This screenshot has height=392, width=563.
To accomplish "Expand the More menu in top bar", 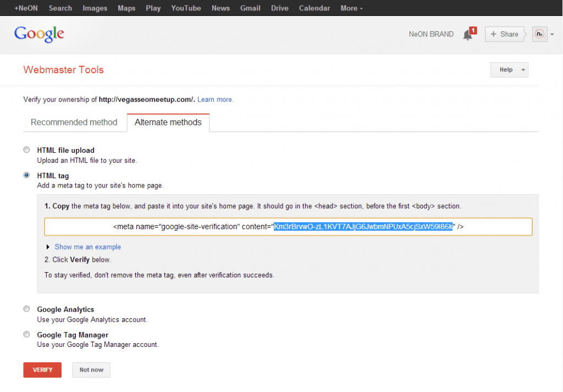I will tap(351, 8).
